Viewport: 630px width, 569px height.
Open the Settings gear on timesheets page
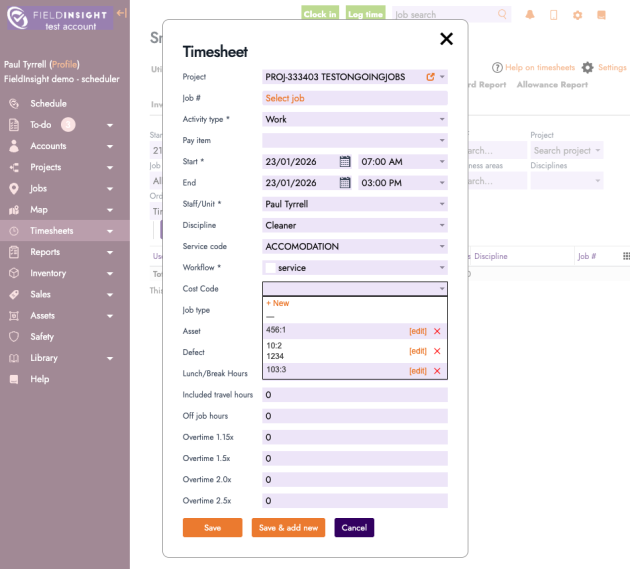point(588,68)
